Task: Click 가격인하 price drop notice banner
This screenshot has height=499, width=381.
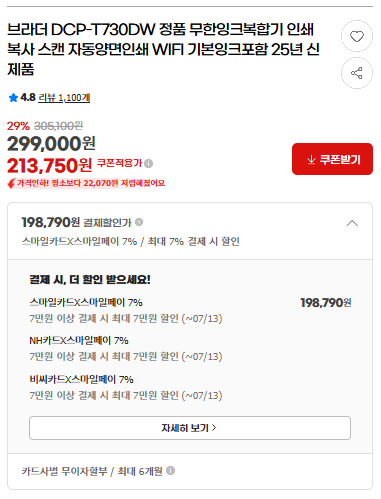Action: point(86,183)
